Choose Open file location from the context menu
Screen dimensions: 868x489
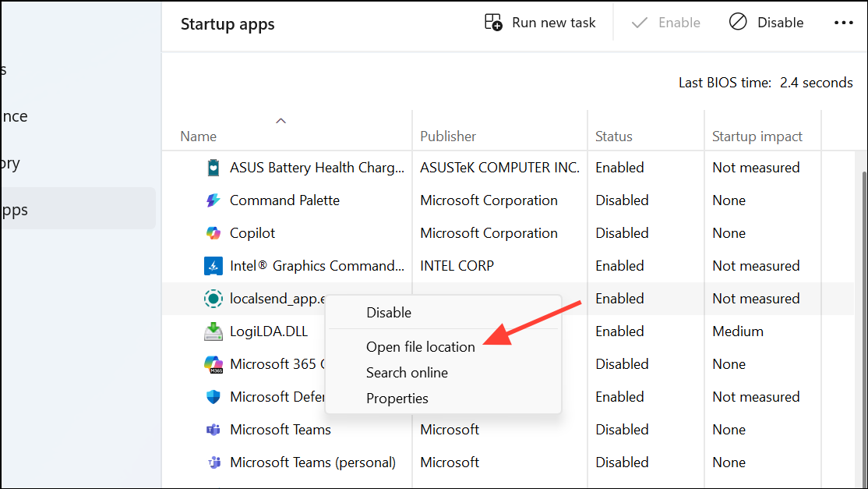[421, 346]
